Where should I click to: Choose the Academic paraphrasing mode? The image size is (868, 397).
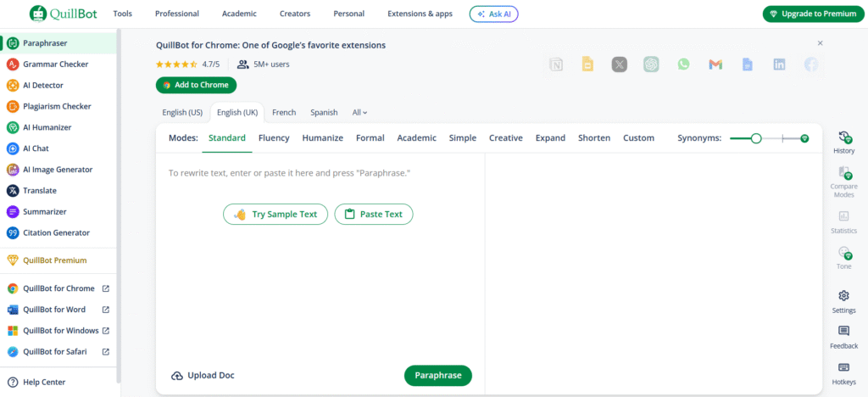point(416,138)
